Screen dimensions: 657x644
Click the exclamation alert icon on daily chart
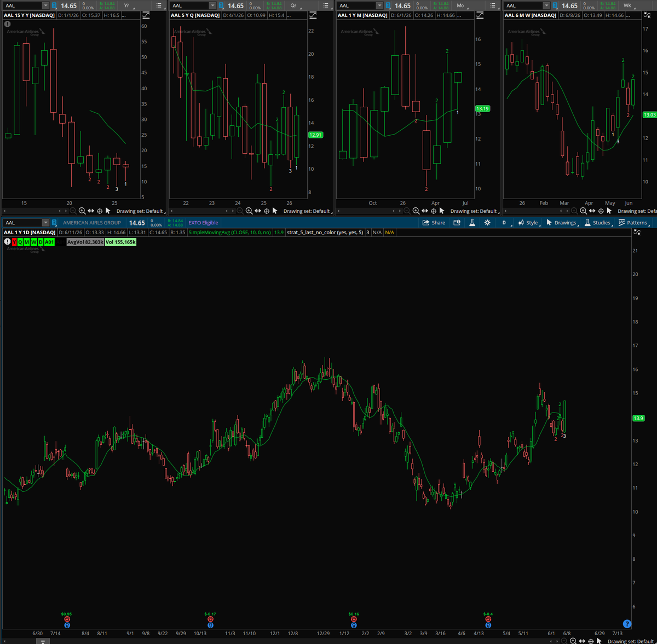(7, 242)
